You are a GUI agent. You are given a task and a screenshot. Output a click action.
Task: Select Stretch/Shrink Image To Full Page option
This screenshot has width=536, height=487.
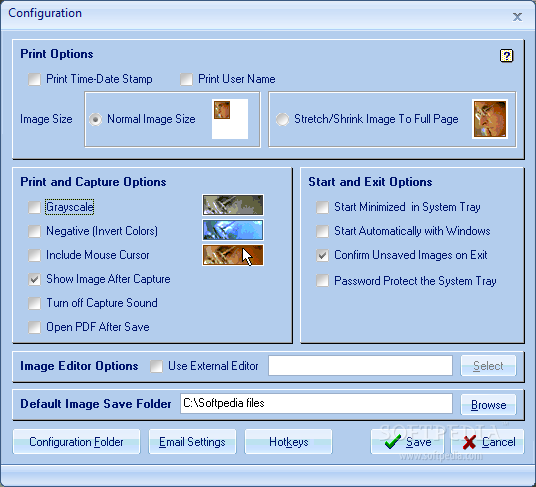click(282, 119)
